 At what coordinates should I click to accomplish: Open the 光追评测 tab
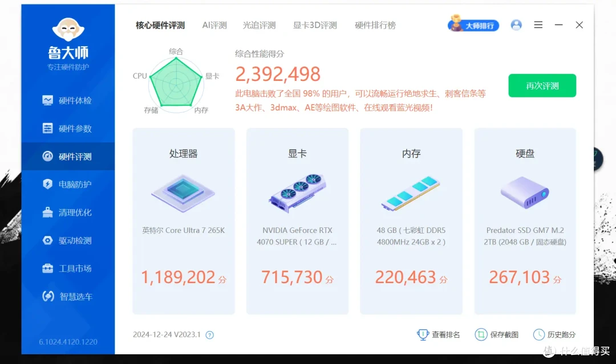260,25
